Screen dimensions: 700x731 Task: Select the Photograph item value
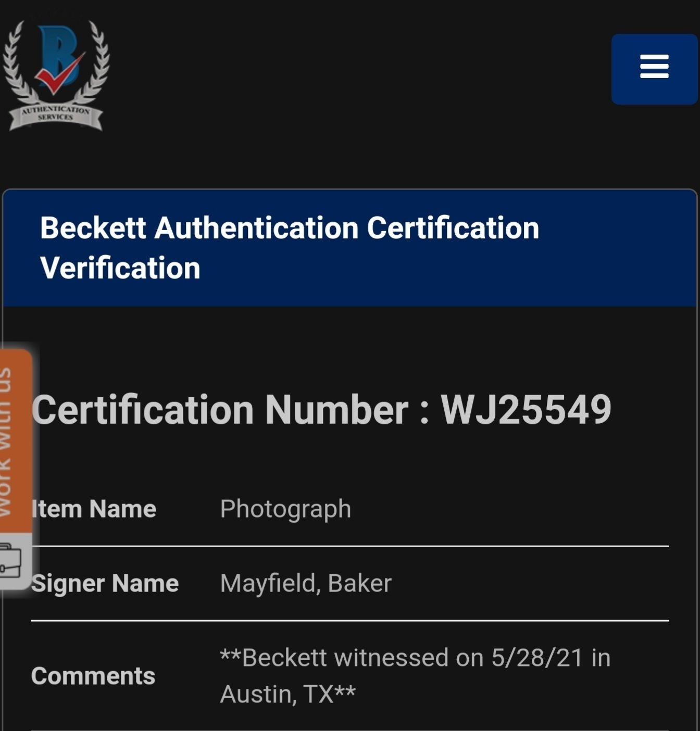285,509
